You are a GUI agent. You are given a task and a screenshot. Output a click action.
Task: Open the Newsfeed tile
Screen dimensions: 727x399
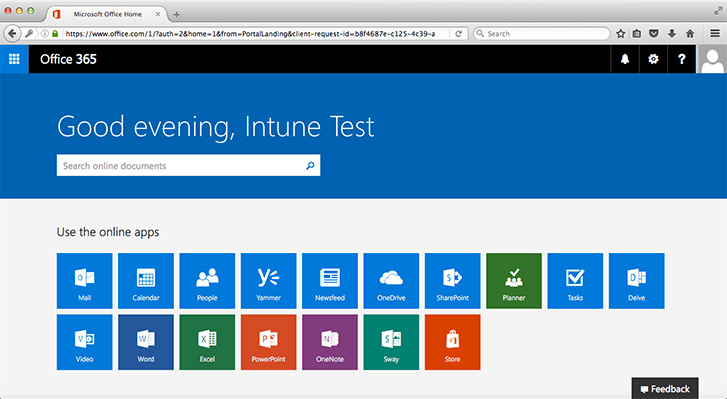click(x=330, y=281)
